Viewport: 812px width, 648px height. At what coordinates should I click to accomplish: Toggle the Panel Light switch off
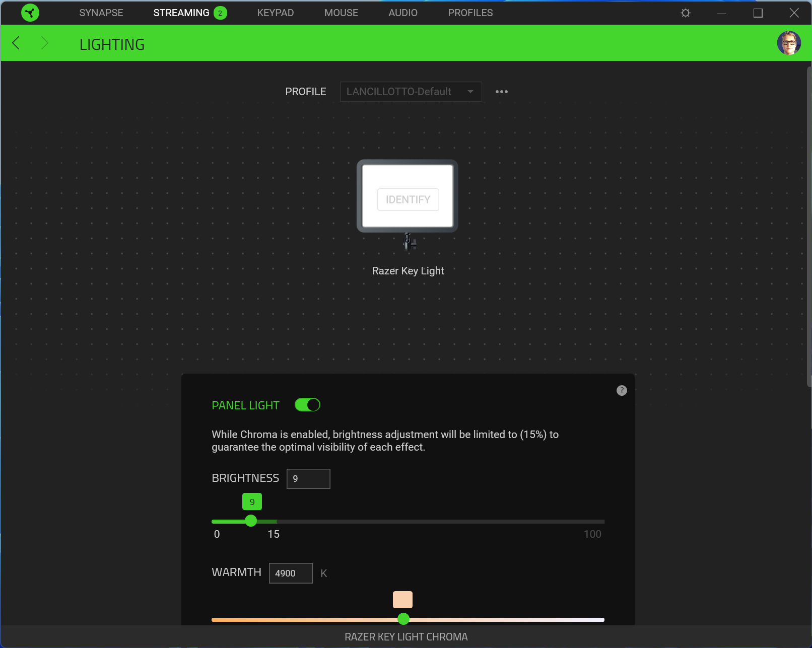307,405
